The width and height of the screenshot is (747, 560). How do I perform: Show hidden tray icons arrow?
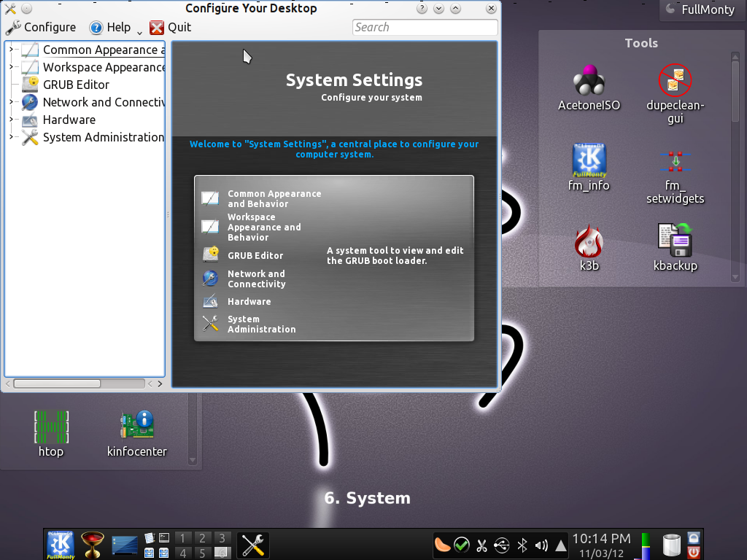coord(561,545)
